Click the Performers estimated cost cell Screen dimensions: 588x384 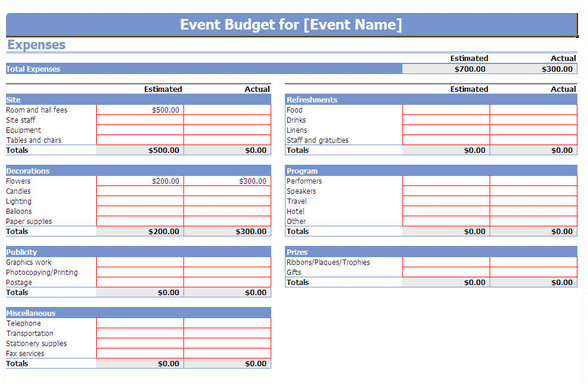[x=446, y=181]
